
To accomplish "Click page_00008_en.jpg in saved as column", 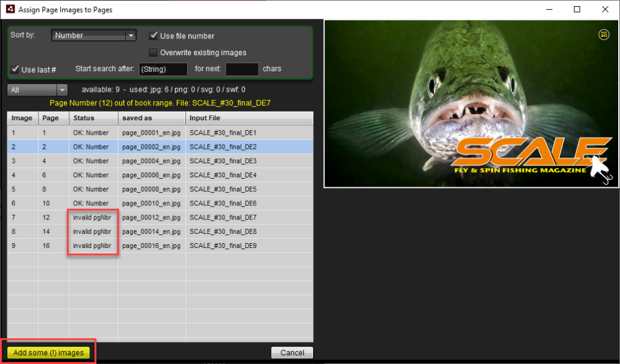I will tap(152, 189).
